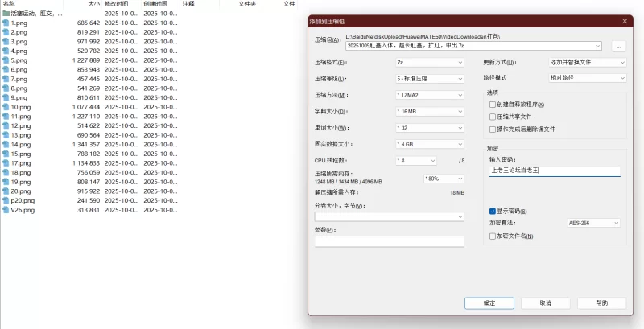Click the file icon beside 7.png
This screenshot has width=644, height=329.
6,79
